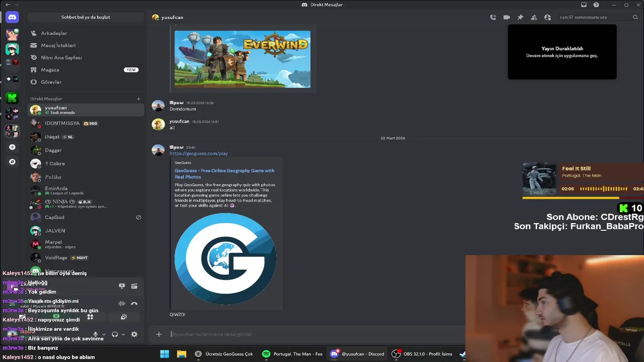Start a video call with yusufcan

pyautogui.click(x=507, y=17)
